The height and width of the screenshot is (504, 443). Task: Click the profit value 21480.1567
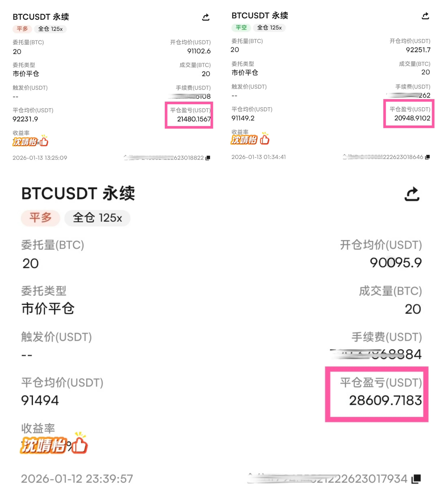click(x=194, y=119)
